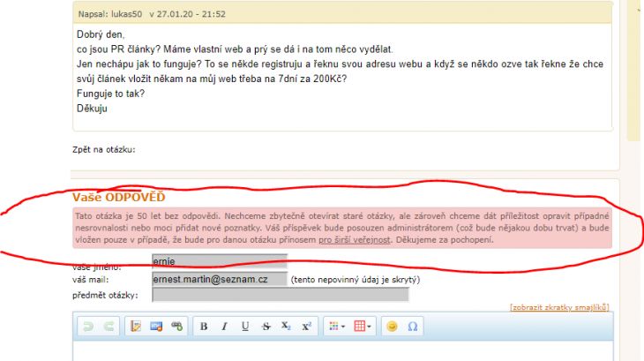The height and width of the screenshot is (361, 644).
Task: Toggle underline formatting
Action: click(x=245, y=327)
